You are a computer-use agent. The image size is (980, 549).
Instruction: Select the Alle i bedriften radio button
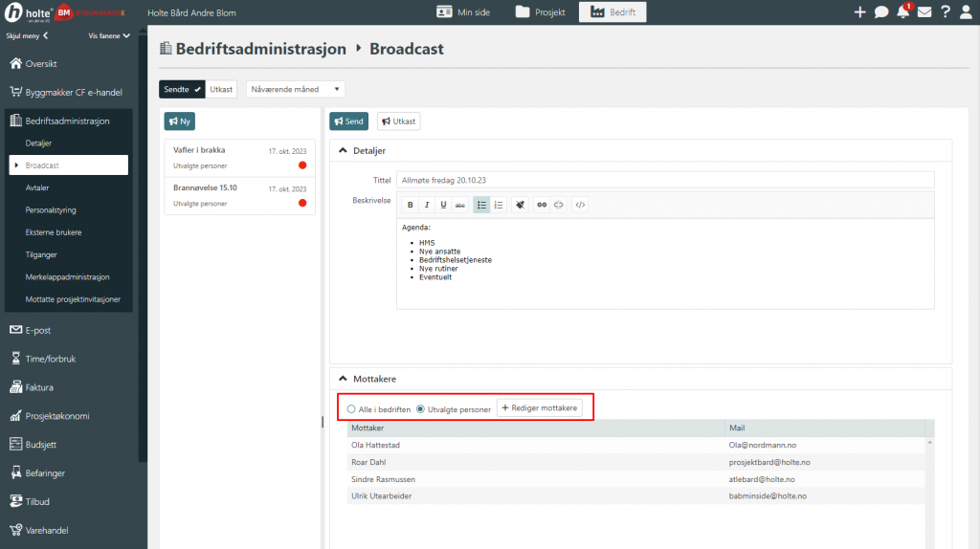[351, 409]
